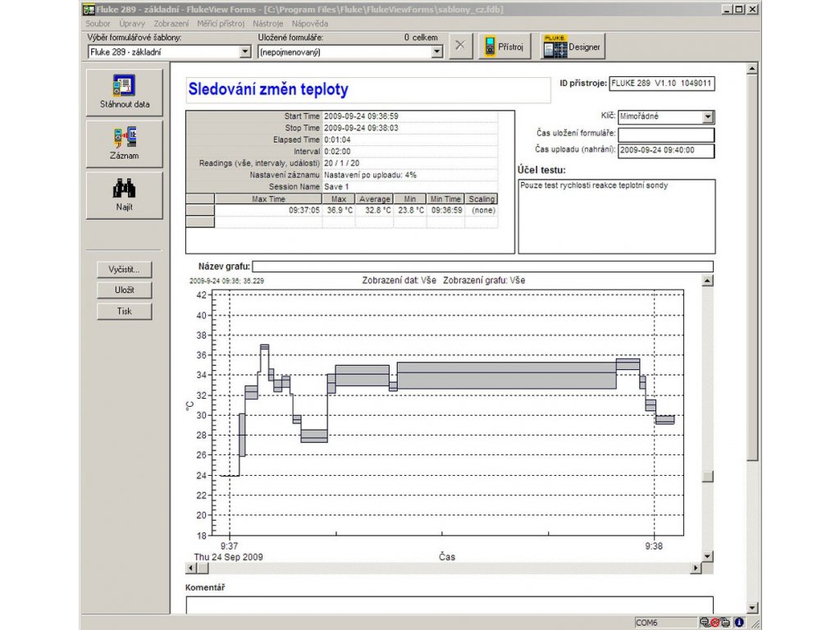Image resolution: width=840 pixels, height=630 pixels.
Task: Click the Min Time value 09:36:59 cell
Action: (x=447, y=211)
